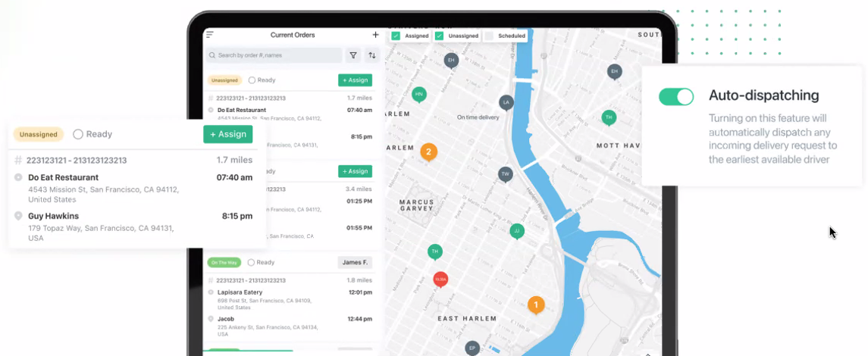
Task: Open the orange cluster marker numbered 2
Action: 428,152
